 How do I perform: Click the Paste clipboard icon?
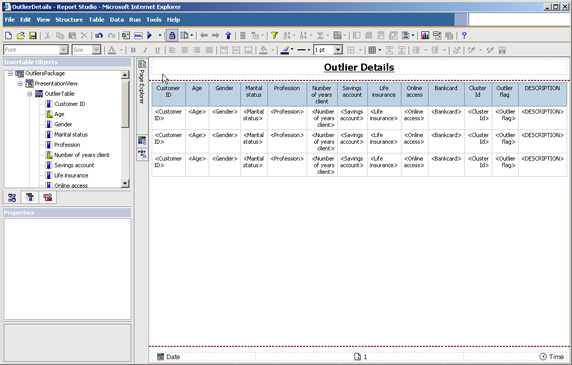click(72, 35)
